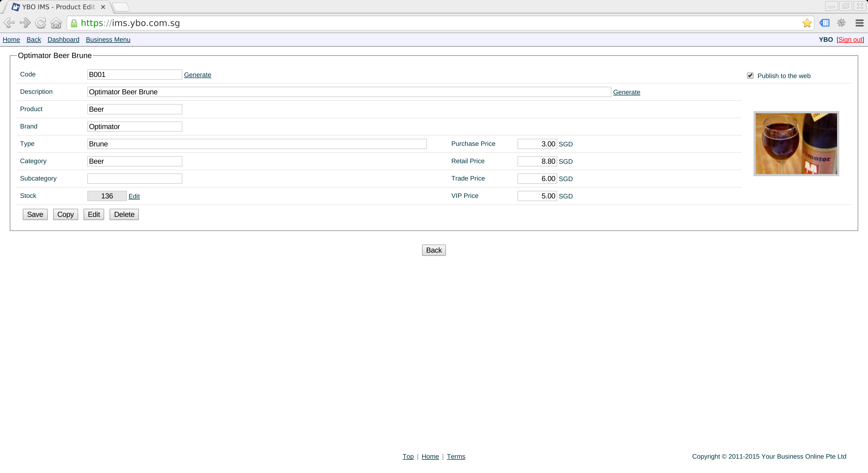Click the Save button
This screenshot has width=868, height=473.
tap(35, 214)
